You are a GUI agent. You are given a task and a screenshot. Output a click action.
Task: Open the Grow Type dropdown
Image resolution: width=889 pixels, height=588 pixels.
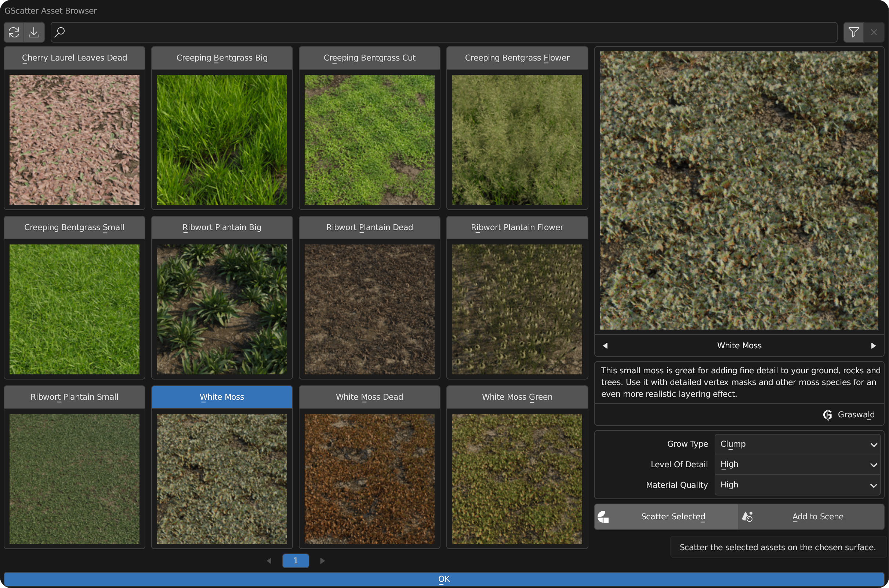pos(797,444)
